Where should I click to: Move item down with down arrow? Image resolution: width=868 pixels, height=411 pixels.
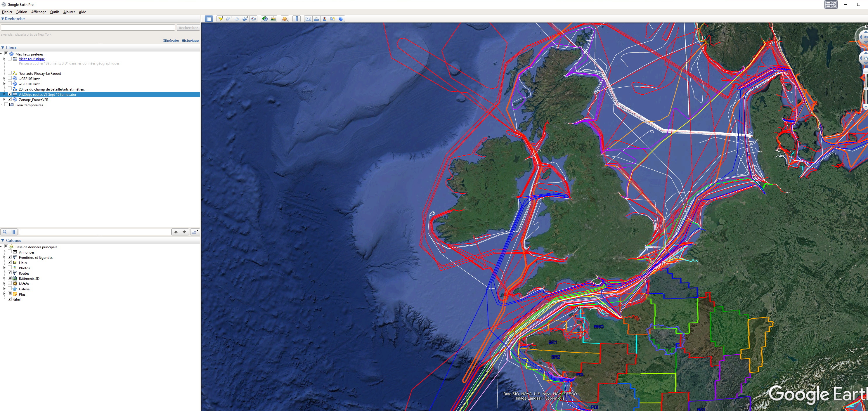pyautogui.click(x=184, y=232)
